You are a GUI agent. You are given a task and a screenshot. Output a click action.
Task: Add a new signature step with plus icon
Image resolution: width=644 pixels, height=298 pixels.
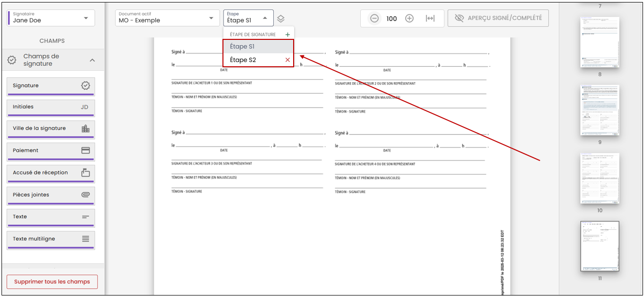point(287,34)
